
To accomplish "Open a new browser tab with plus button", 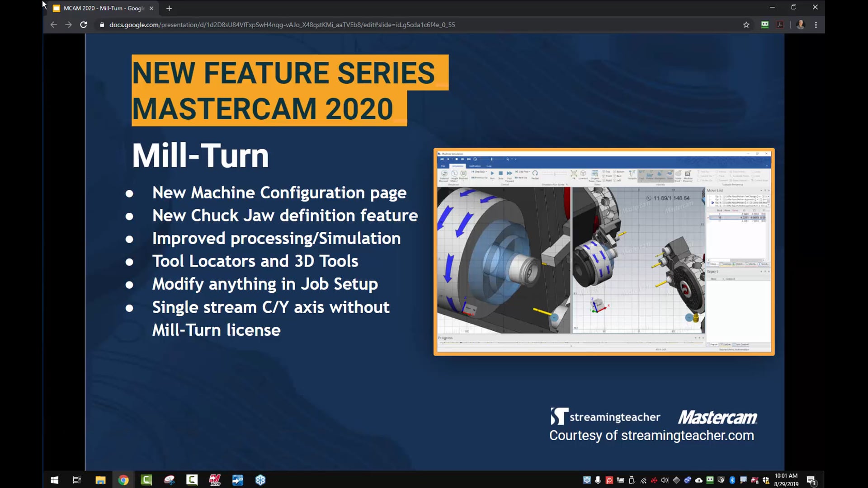I will 169,8.
